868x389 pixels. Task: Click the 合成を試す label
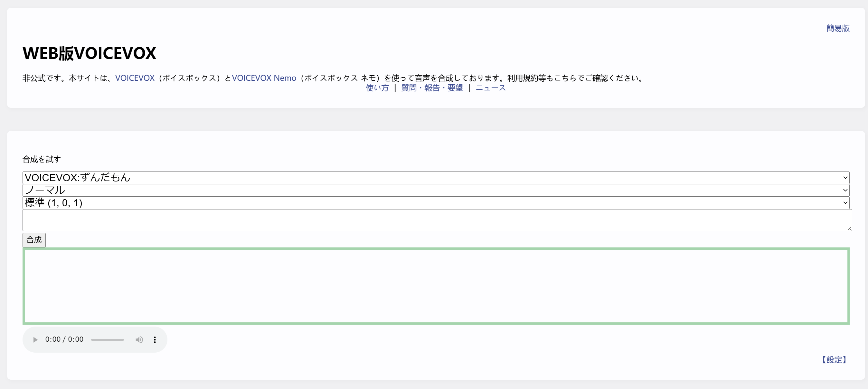pyautogui.click(x=42, y=159)
